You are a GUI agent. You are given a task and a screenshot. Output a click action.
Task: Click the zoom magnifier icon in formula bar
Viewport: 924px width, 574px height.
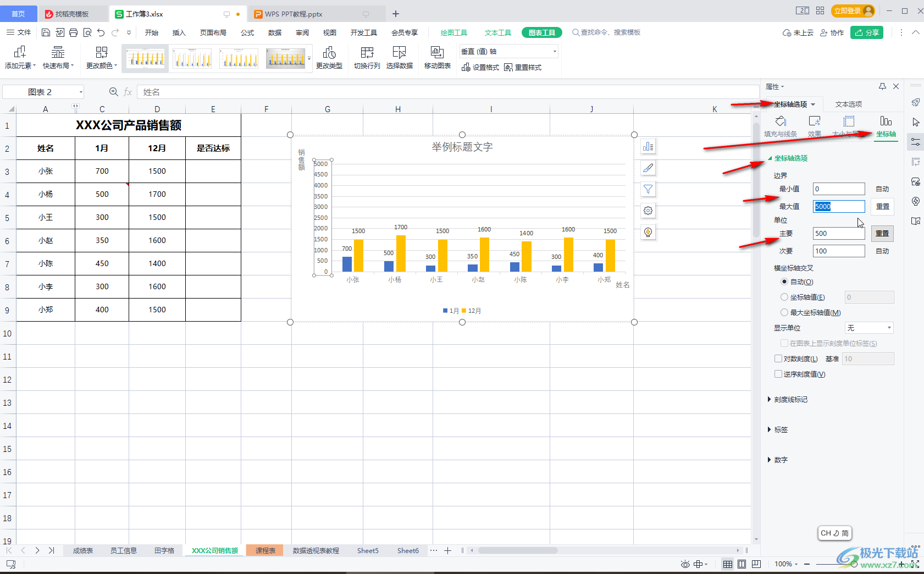click(x=114, y=92)
